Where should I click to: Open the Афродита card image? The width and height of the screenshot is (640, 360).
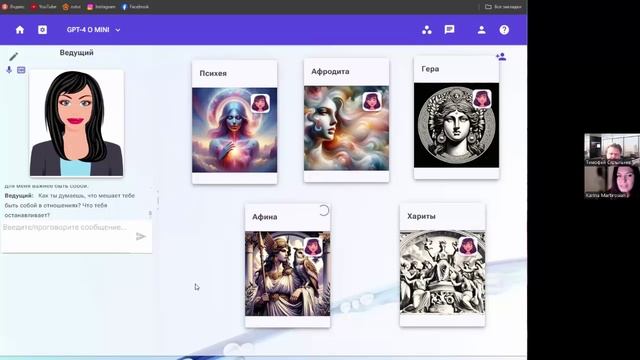point(346,128)
